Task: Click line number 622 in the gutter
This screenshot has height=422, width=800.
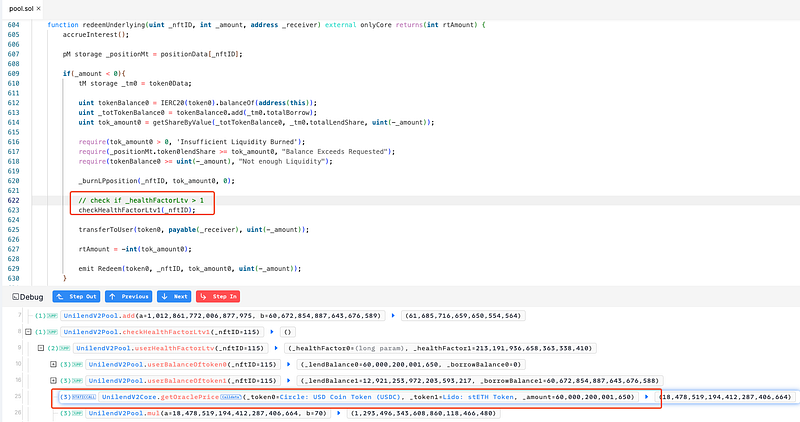Action: click(12, 200)
